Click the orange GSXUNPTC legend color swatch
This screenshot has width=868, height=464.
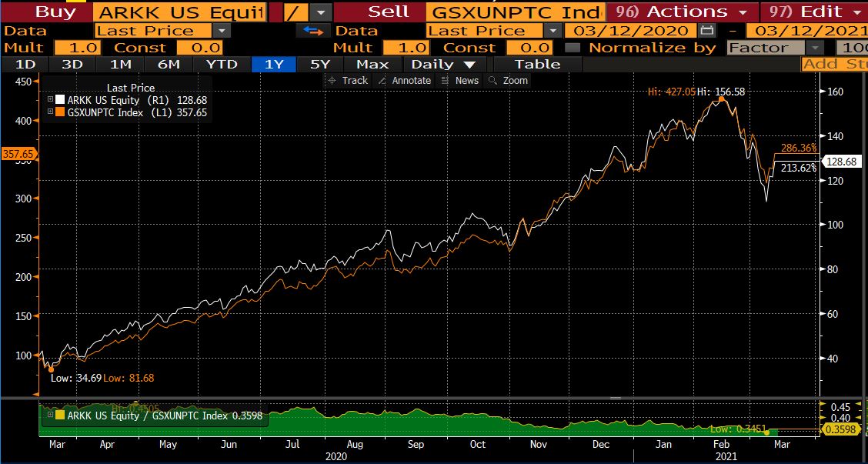click(x=60, y=112)
